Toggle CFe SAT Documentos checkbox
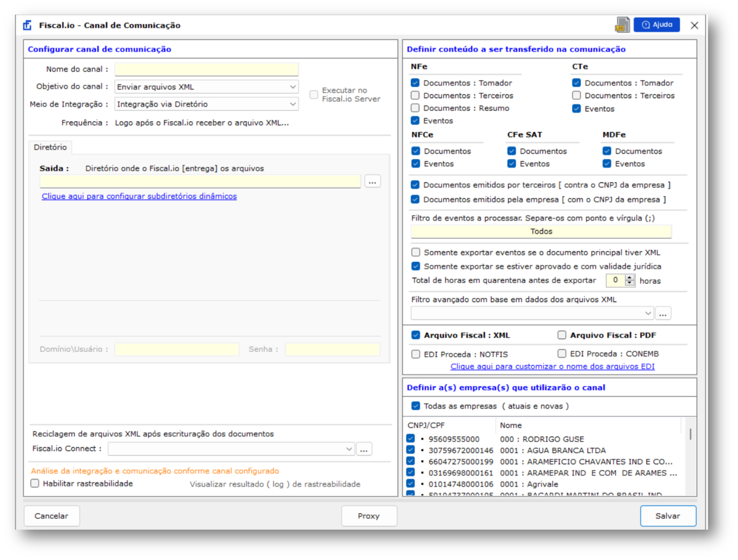The image size is (738, 560). (511, 151)
